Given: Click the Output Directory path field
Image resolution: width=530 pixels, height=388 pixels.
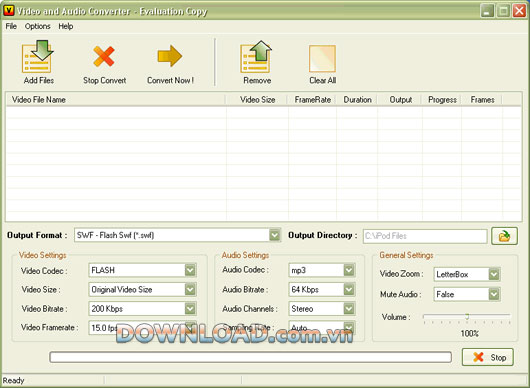Looking at the screenshot, I should [x=425, y=236].
